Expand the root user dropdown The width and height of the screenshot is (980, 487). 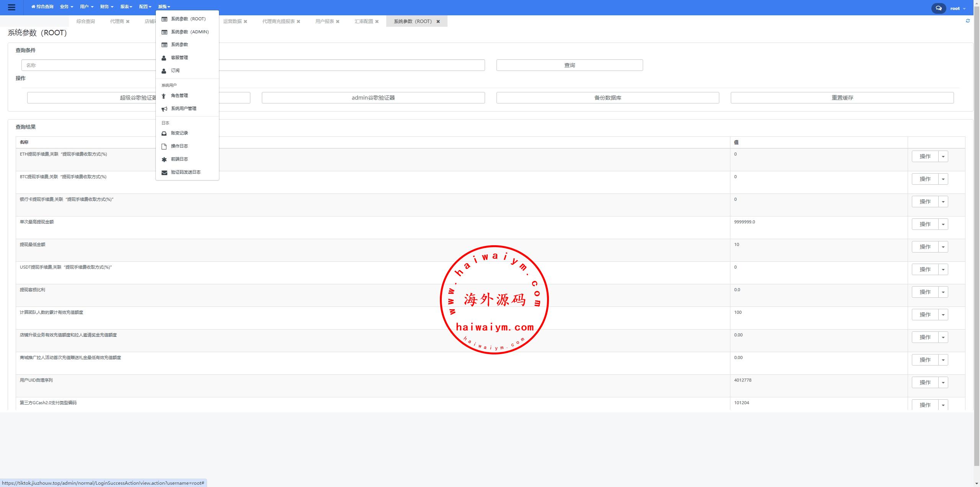(x=957, y=8)
